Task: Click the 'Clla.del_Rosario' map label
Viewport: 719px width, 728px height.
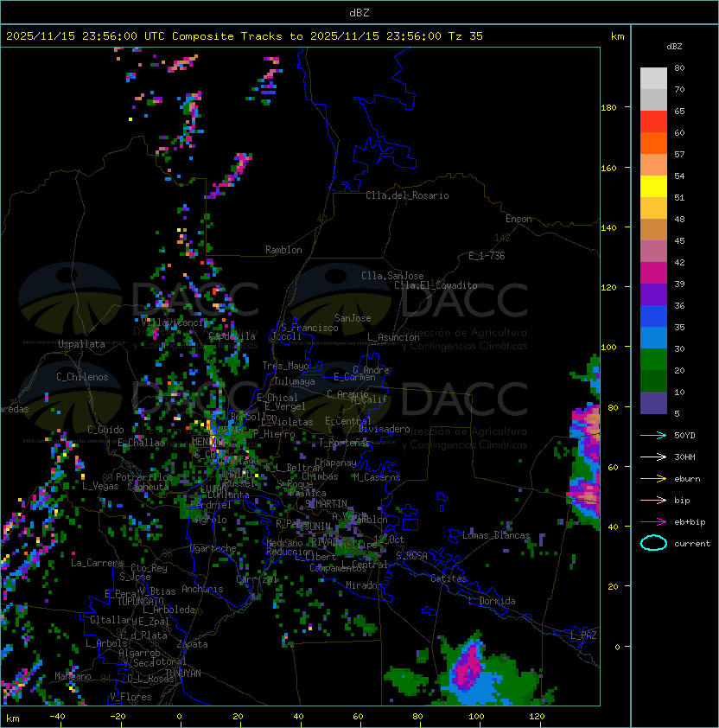Action: click(x=407, y=195)
